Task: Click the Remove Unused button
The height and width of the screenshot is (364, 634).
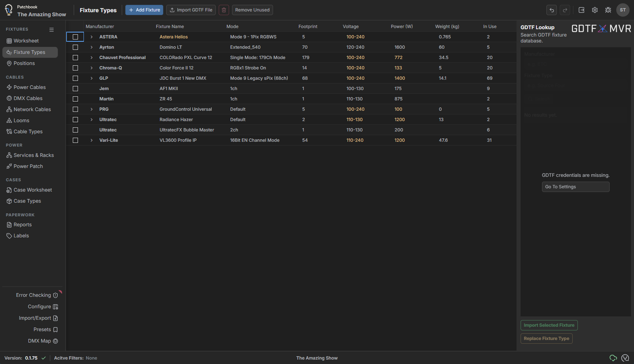Action: pos(252,10)
